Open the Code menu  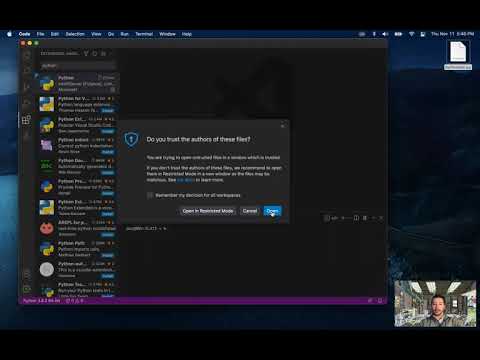(24, 34)
